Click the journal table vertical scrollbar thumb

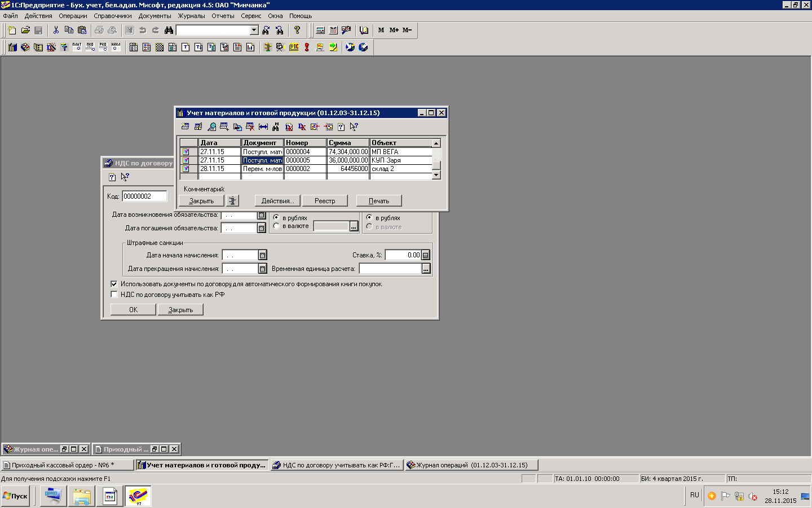[x=436, y=165]
